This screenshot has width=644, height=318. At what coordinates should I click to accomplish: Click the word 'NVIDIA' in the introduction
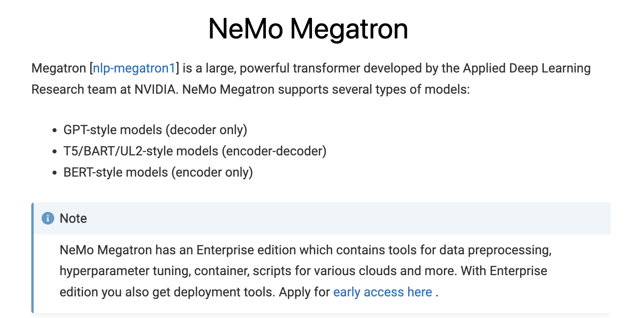coord(156,89)
